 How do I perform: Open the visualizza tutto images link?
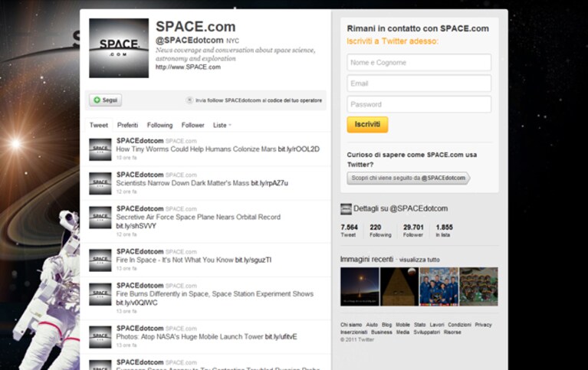coord(419,260)
